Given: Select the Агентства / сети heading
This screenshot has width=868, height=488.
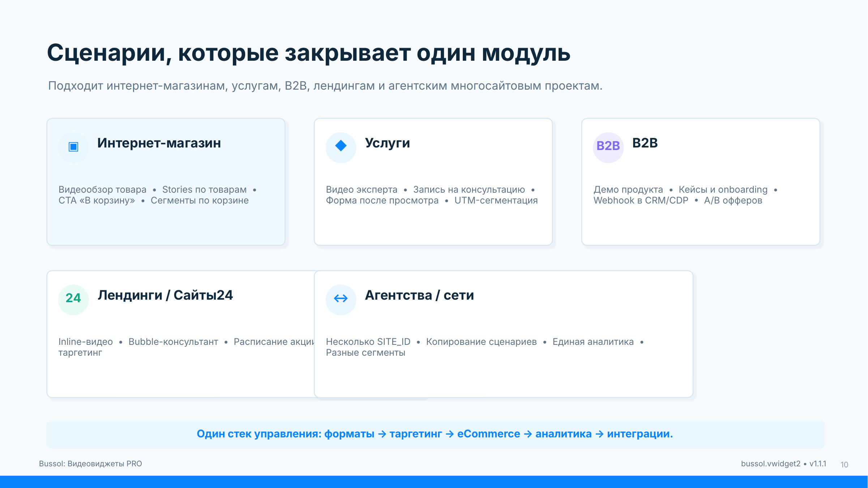Looking at the screenshot, I should tap(419, 295).
